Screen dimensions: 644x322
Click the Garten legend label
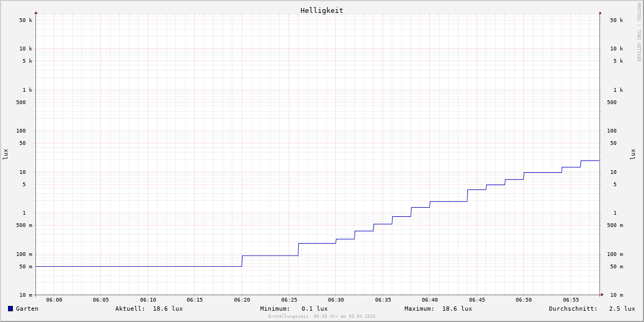(x=27, y=309)
